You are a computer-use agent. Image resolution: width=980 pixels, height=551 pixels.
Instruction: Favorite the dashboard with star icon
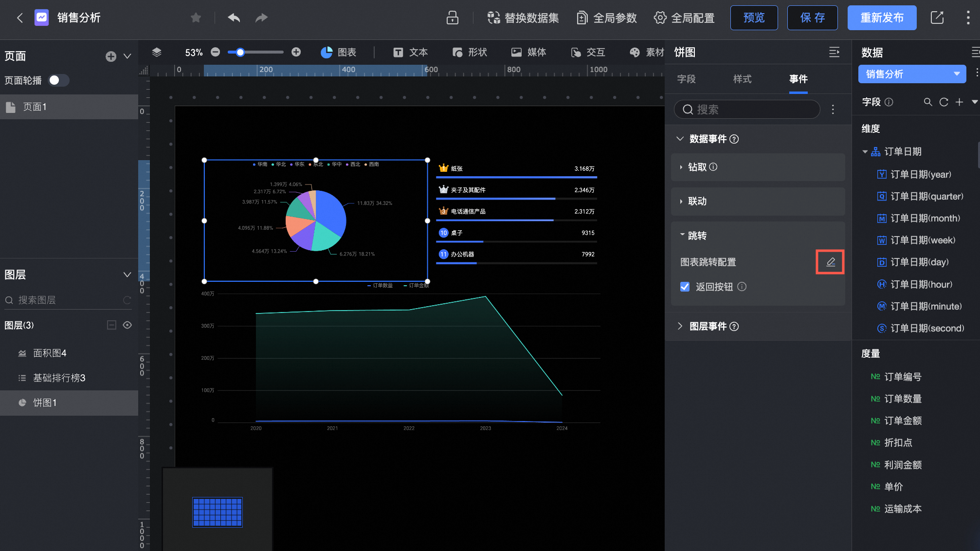click(x=196, y=18)
